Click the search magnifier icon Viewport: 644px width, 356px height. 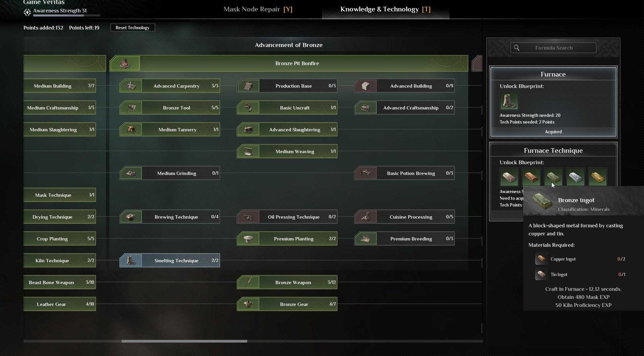pos(517,48)
